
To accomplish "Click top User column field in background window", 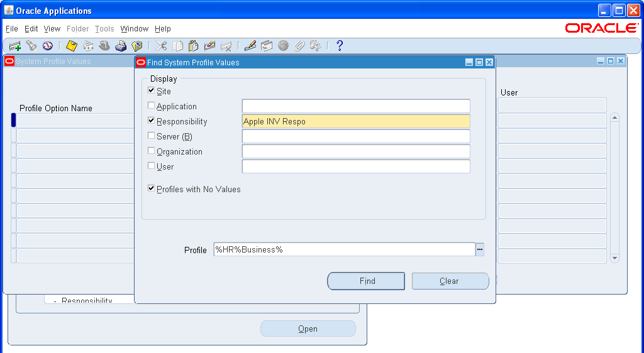I will 552,105.
